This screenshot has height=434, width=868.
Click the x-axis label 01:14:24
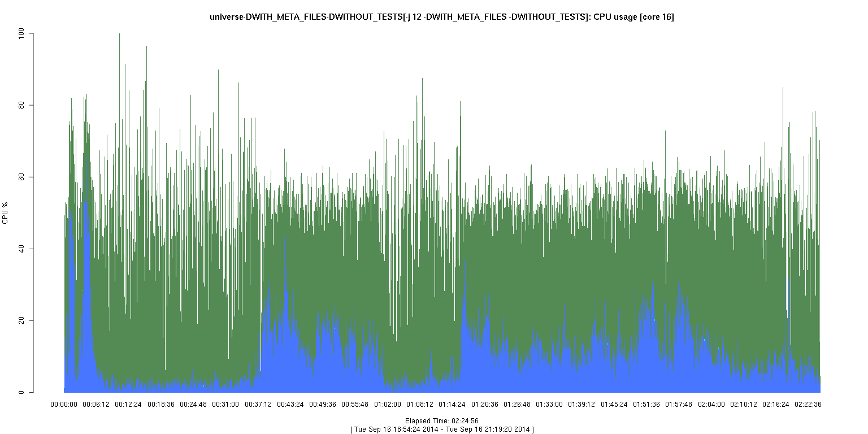[x=452, y=405]
